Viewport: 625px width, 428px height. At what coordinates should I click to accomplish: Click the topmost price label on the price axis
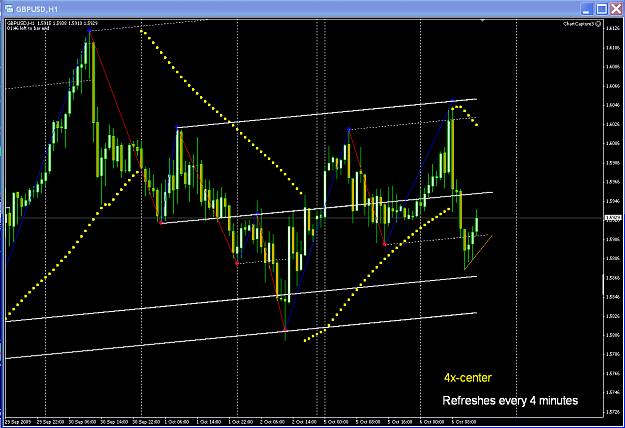coord(613,28)
